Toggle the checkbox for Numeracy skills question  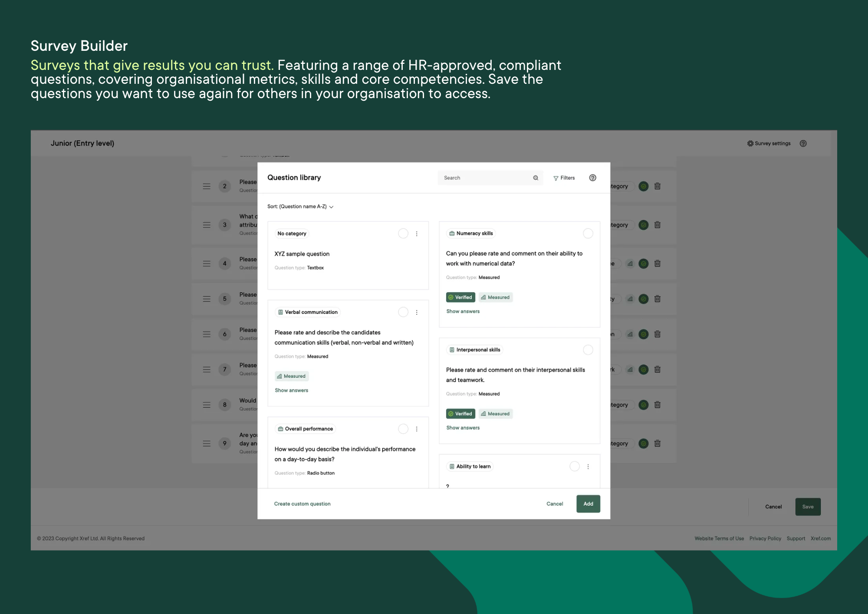(588, 233)
